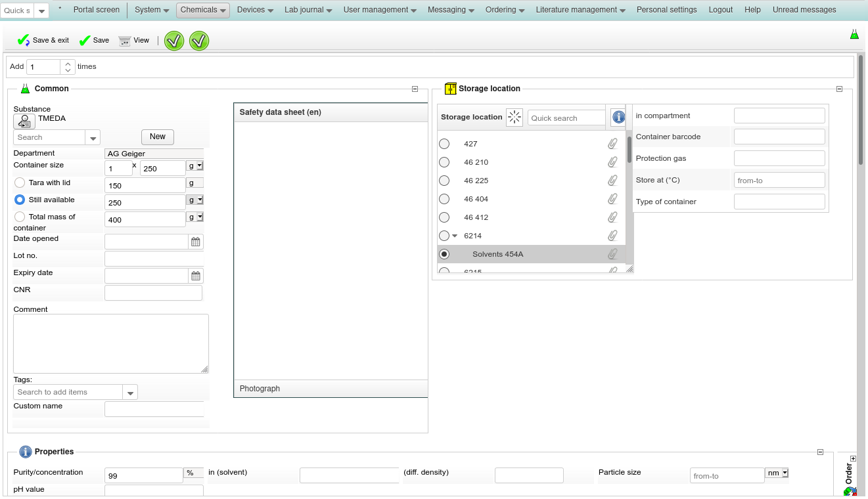Click the Logout link

[720, 10]
